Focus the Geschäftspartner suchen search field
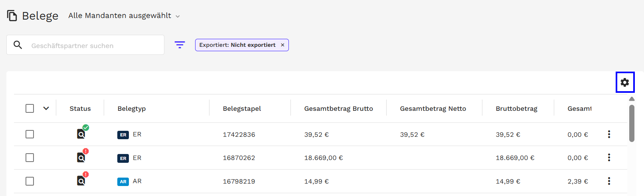The width and height of the screenshot is (644, 196). tap(92, 45)
